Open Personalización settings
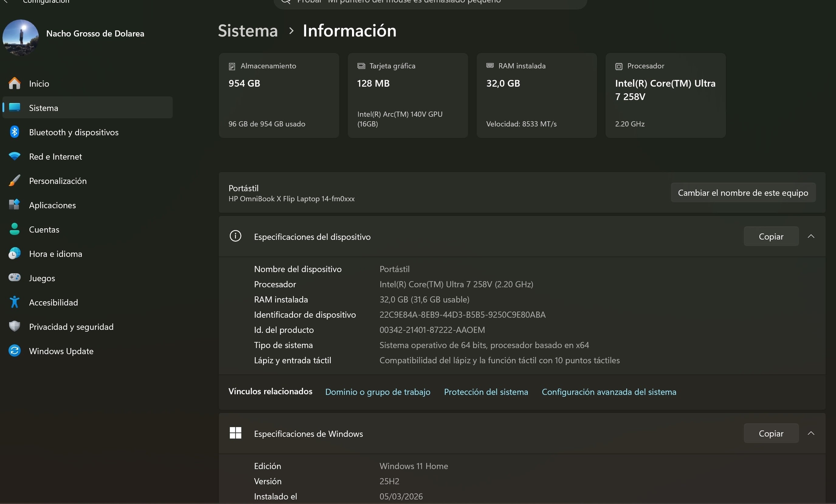The height and width of the screenshot is (504, 836). click(x=88, y=181)
